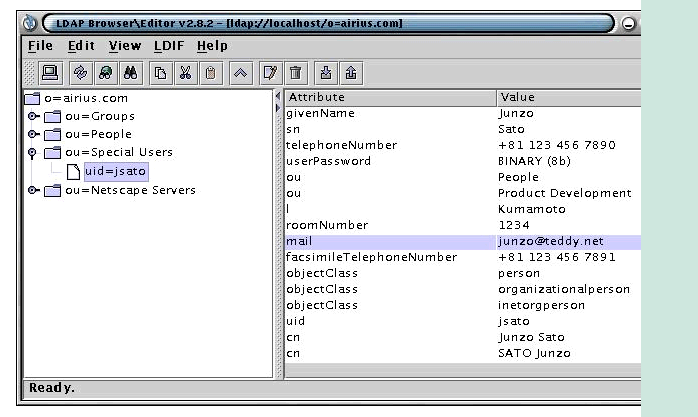Select the ou=Netscape Servers entry
The height and width of the screenshot is (417, 698).
click(x=130, y=190)
